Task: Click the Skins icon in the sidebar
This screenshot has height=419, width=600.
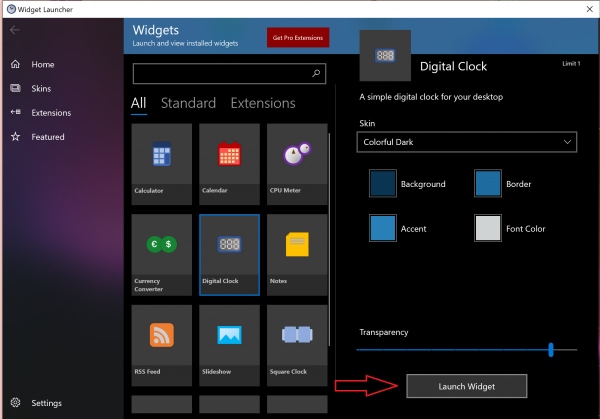Action: coord(15,88)
